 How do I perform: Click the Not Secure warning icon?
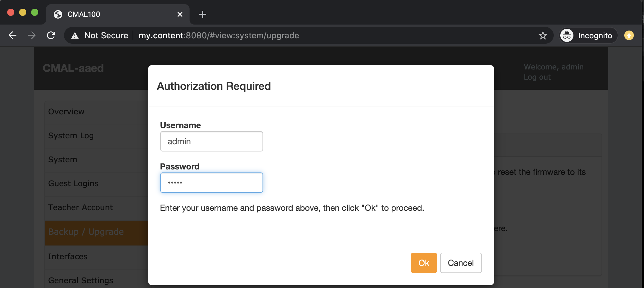coord(75,36)
